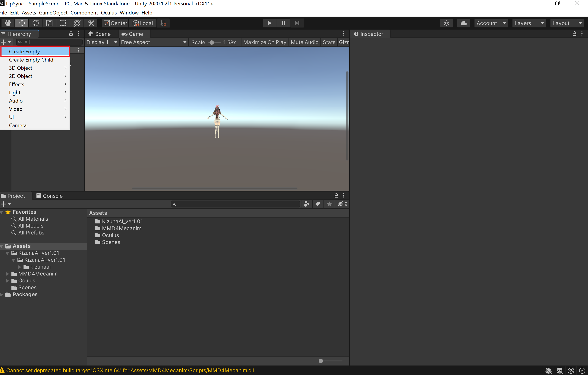
Task: Select the Rotate tool
Action: (x=35, y=23)
